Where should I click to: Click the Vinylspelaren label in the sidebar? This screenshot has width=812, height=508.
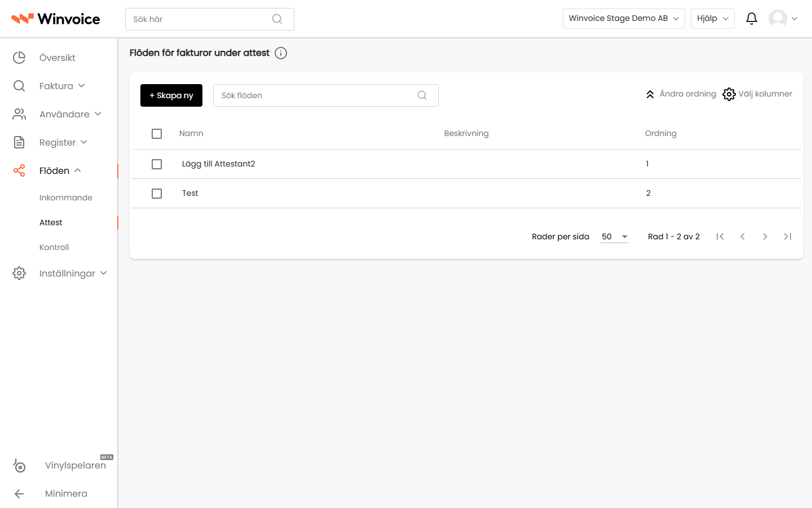76,465
